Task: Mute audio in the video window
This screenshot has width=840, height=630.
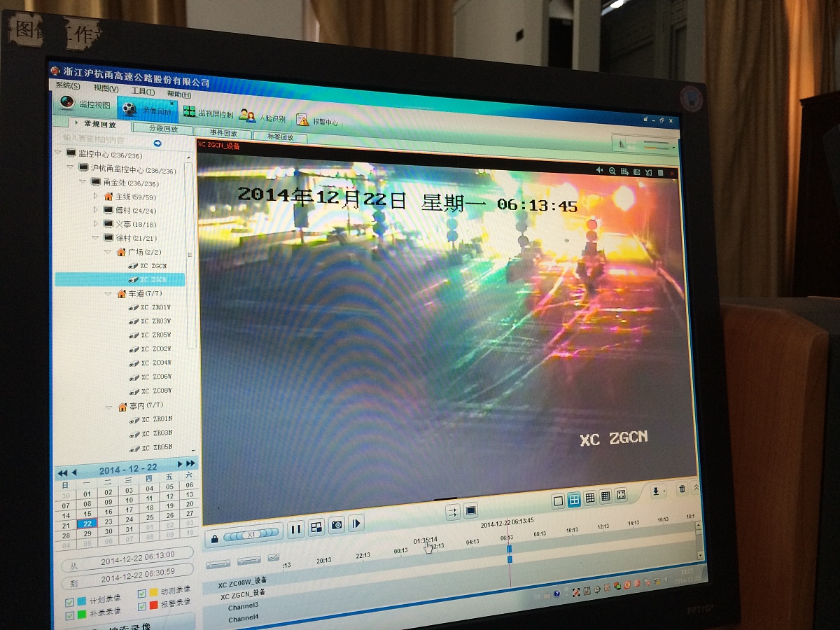Action: 600,170
